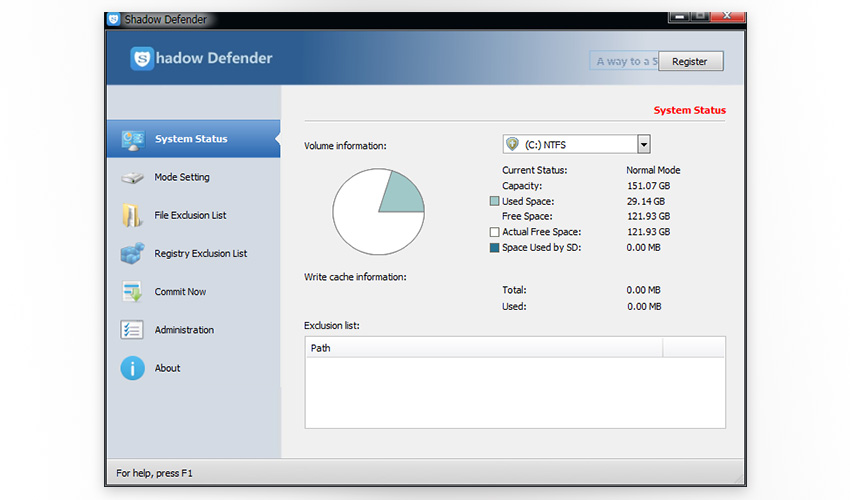Click the Register button

click(x=690, y=61)
